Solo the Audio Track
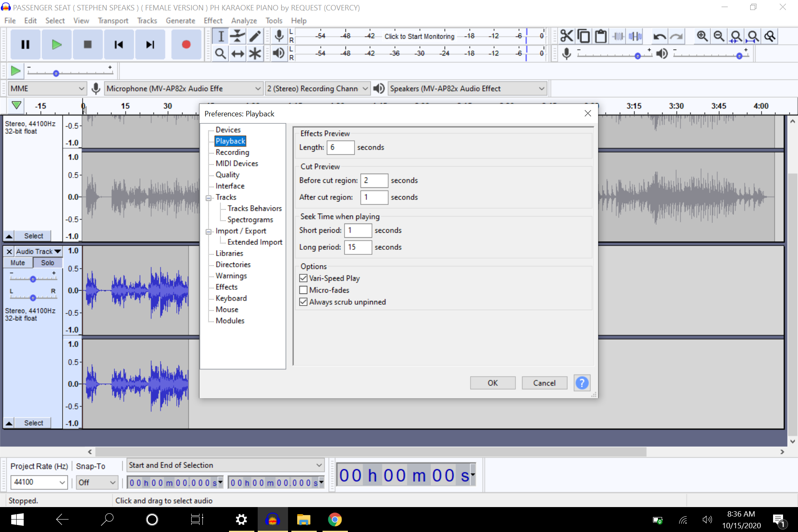 [x=47, y=262]
